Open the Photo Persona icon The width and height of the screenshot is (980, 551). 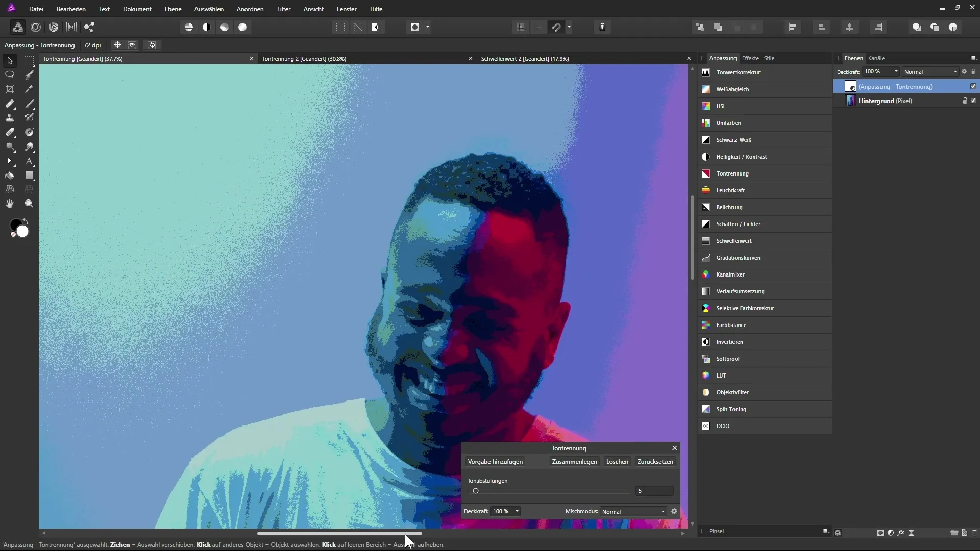pos(17,27)
